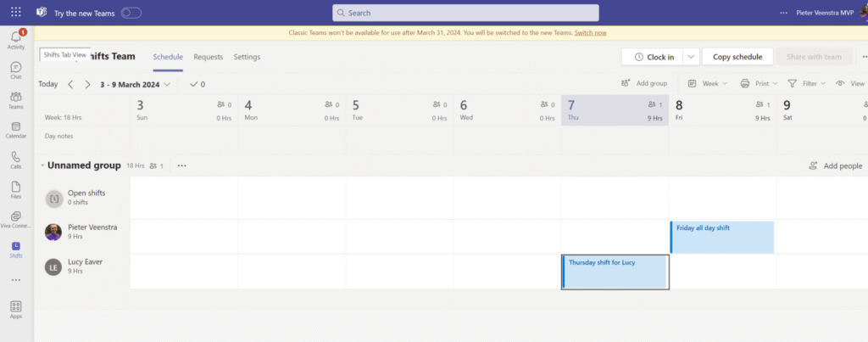Select the Thursday 7 day header

615,110
